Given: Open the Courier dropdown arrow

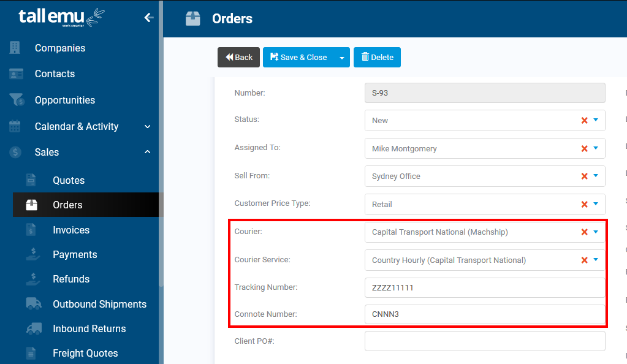Looking at the screenshot, I should (596, 232).
